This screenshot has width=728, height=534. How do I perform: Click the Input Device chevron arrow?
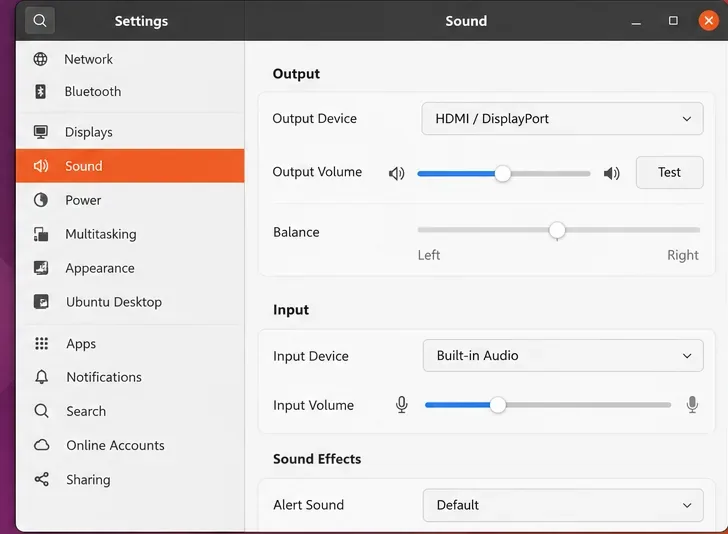coord(687,356)
